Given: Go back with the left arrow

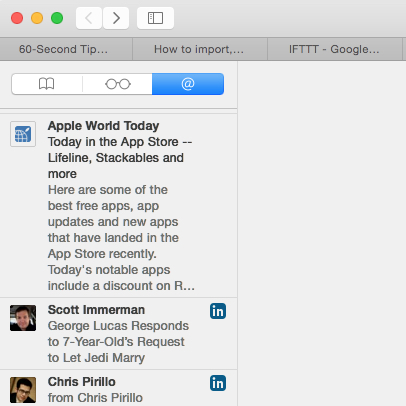Looking at the screenshot, I should click(89, 18).
